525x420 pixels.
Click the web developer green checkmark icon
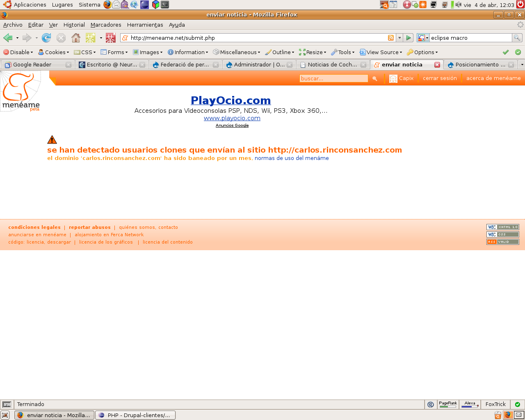click(506, 52)
